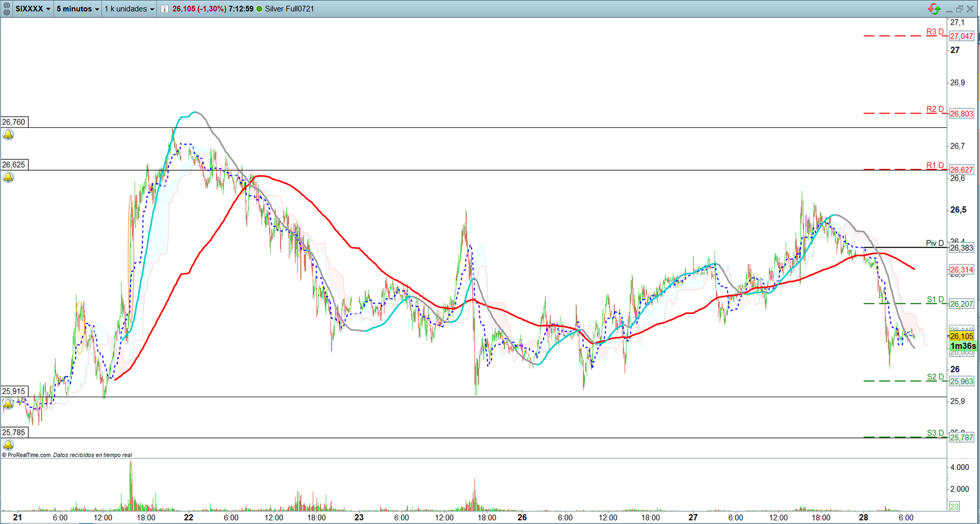The width and height of the screenshot is (980, 524).
Task: Click the yellow 26,105 current price tag
Action: (x=962, y=336)
